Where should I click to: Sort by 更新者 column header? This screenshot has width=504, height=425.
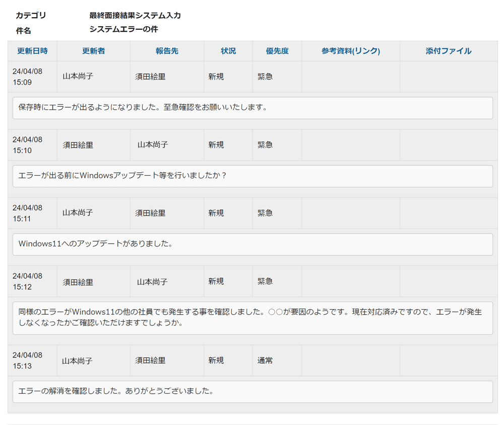(94, 51)
